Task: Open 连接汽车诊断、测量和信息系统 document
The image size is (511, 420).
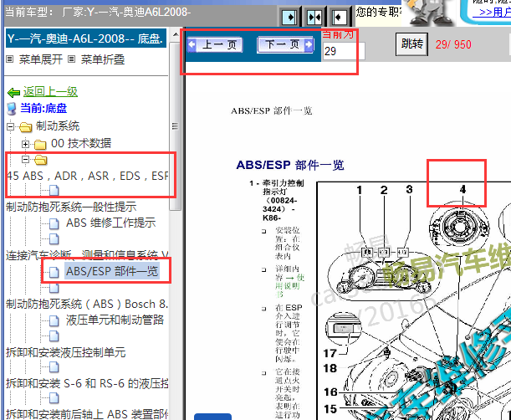Action: coord(87,255)
